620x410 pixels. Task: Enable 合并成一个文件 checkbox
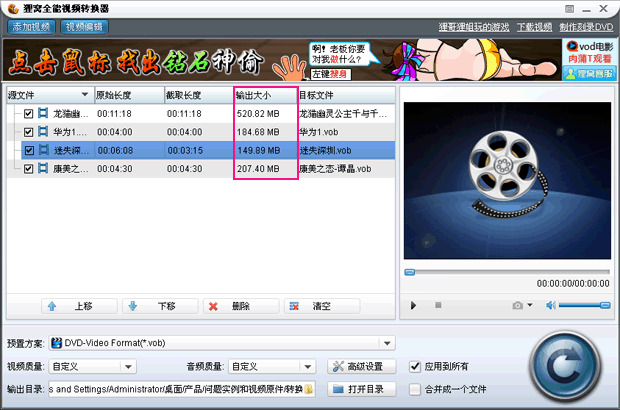[x=416, y=389]
